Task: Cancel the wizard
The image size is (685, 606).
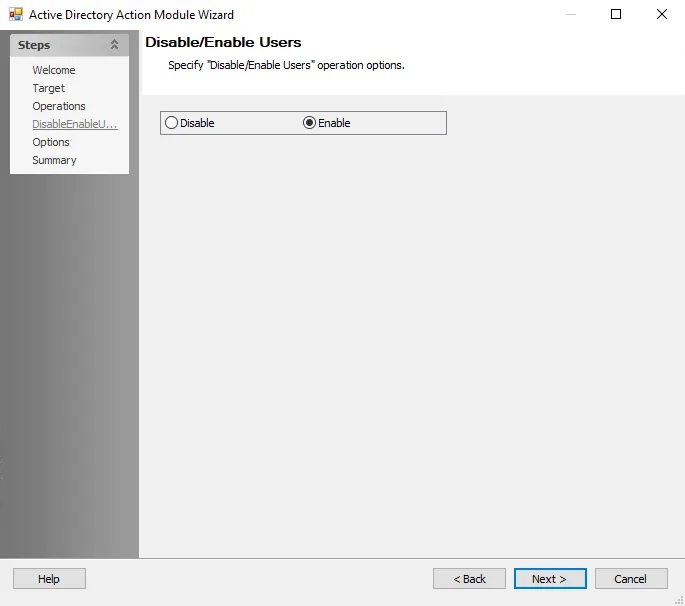Action: 631,578
